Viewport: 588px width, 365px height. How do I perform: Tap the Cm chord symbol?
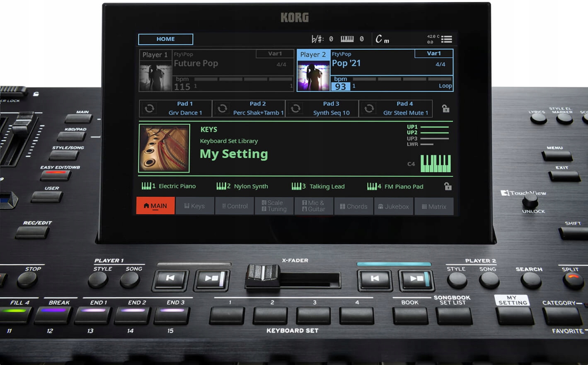pyautogui.click(x=382, y=39)
